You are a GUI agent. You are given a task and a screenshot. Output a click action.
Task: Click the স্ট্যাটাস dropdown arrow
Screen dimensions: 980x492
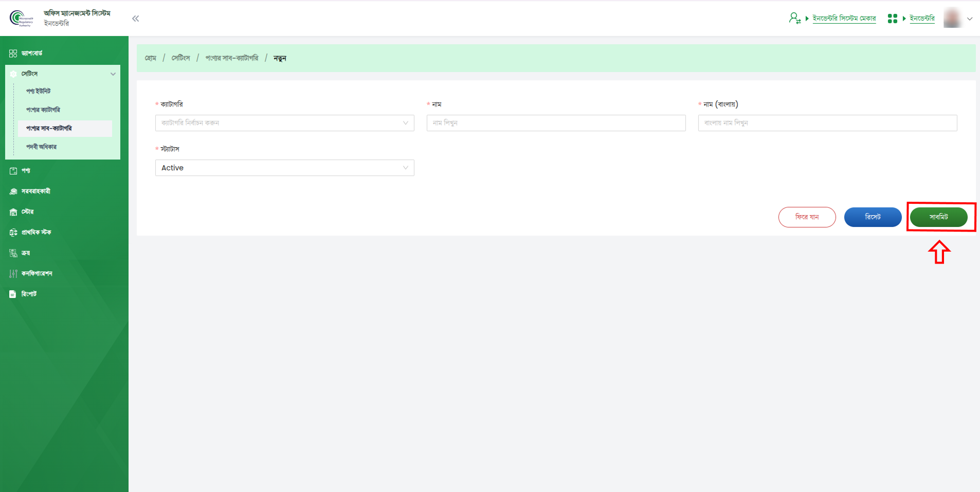(x=406, y=168)
